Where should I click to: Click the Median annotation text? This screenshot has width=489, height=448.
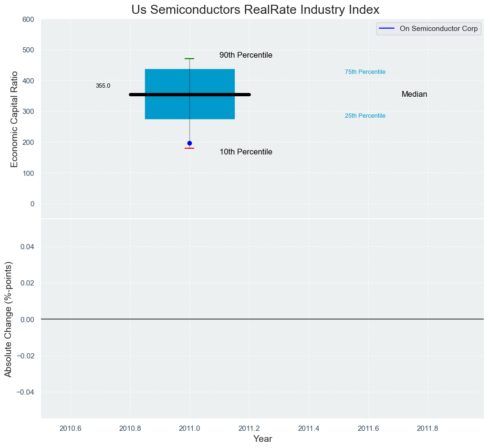[x=414, y=94]
